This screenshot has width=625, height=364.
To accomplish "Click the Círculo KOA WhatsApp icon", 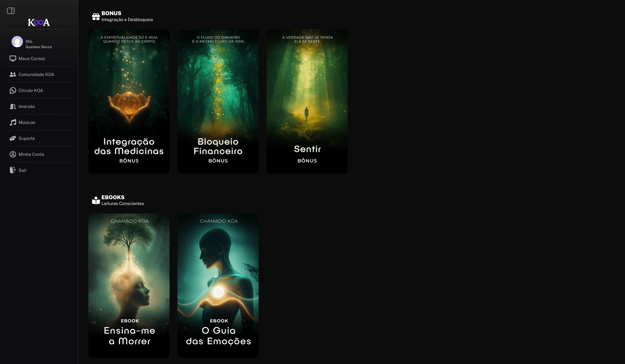I will pyautogui.click(x=13, y=90).
